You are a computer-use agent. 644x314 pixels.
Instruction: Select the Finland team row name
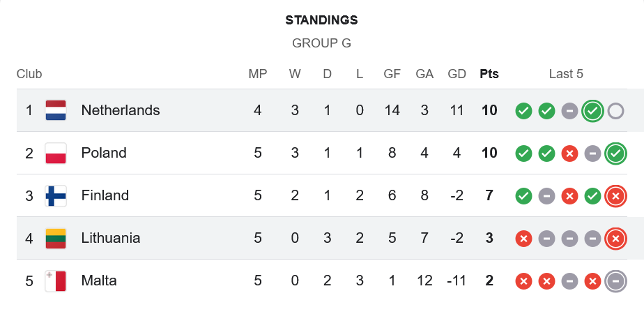(x=105, y=195)
